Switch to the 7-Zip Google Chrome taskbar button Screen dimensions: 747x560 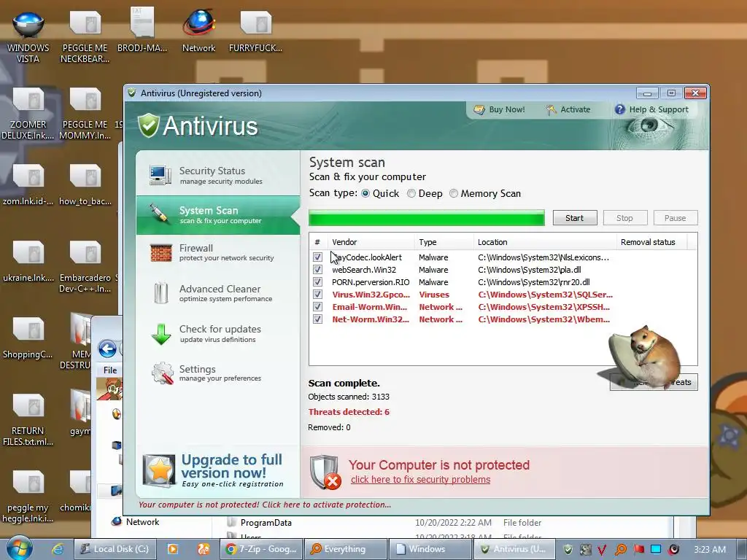[262, 549]
